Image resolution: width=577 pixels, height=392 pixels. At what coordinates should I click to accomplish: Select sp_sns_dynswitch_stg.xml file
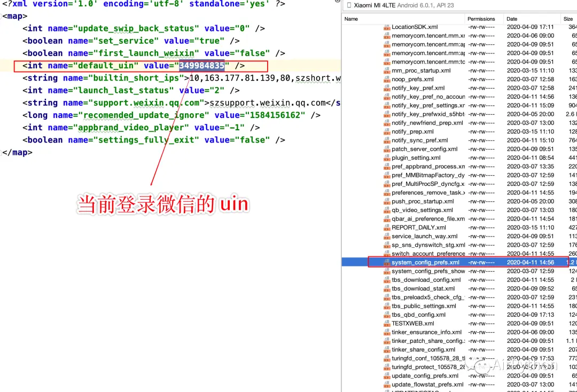(428, 245)
